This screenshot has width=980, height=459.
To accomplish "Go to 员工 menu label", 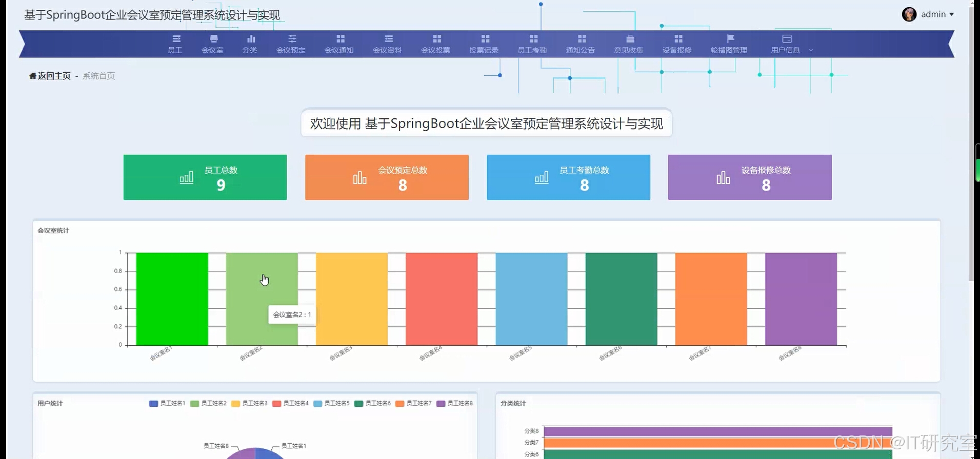I will (x=175, y=50).
